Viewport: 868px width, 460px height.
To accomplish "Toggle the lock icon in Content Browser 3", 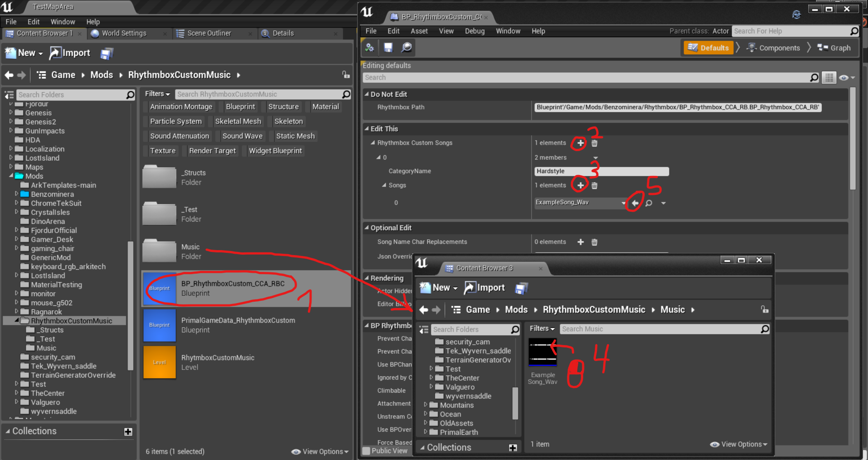I will (x=764, y=309).
